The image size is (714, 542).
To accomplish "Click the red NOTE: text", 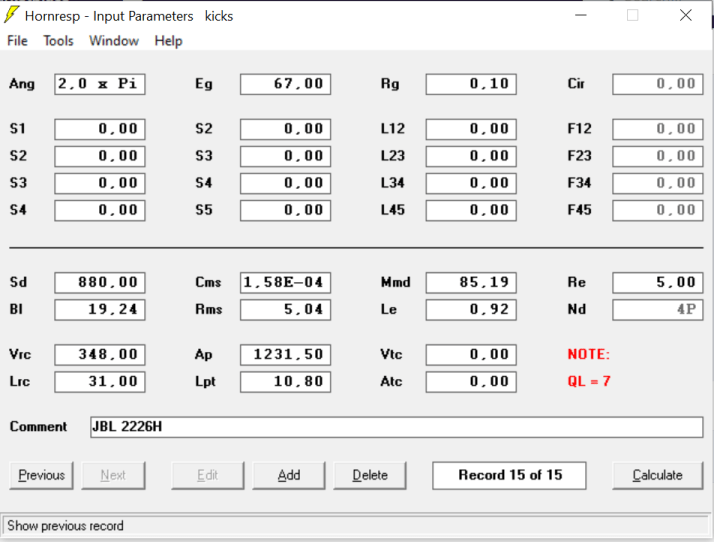I will coord(588,354).
